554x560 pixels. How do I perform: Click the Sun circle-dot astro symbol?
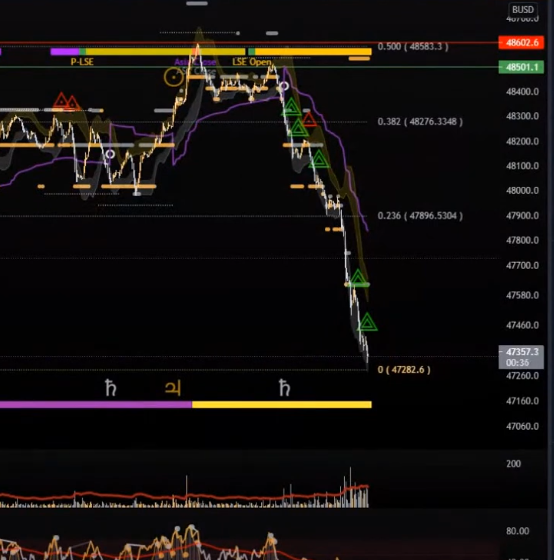point(174,77)
